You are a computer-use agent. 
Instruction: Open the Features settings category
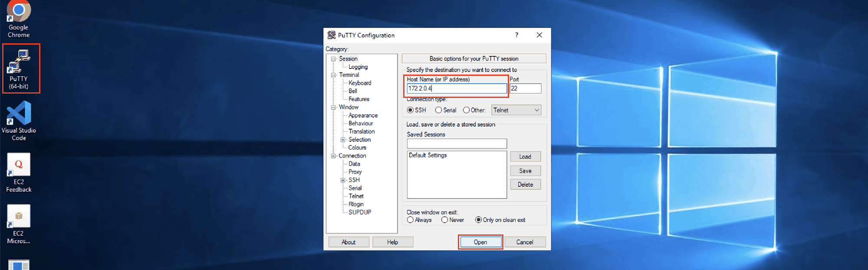click(359, 99)
